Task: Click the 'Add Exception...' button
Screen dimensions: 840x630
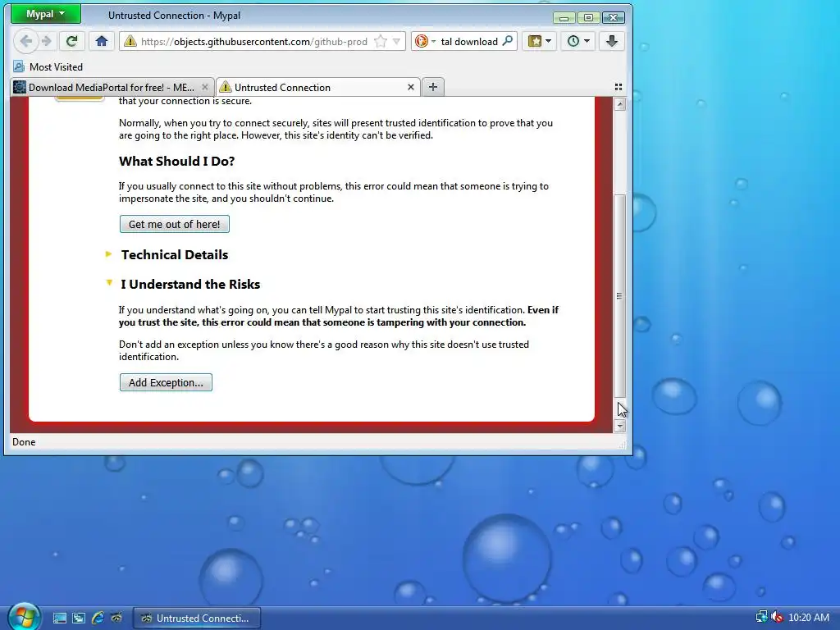Action: pyautogui.click(x=166, y=382)
